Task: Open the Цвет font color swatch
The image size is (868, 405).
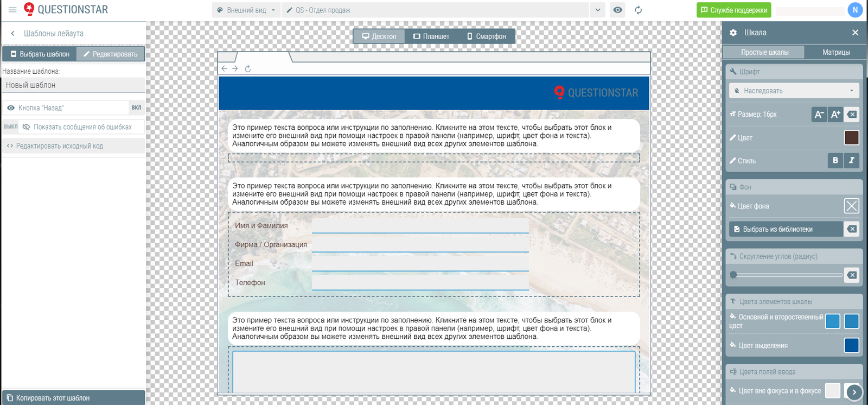Action: 852,137
